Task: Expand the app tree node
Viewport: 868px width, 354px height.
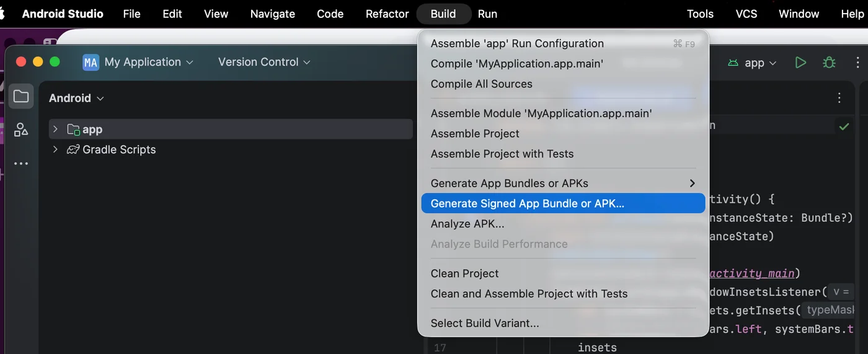Action: point(55,129)
